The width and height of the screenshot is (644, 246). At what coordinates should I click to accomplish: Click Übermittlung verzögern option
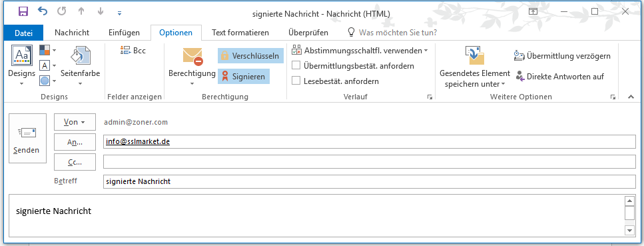pos(562,56)
